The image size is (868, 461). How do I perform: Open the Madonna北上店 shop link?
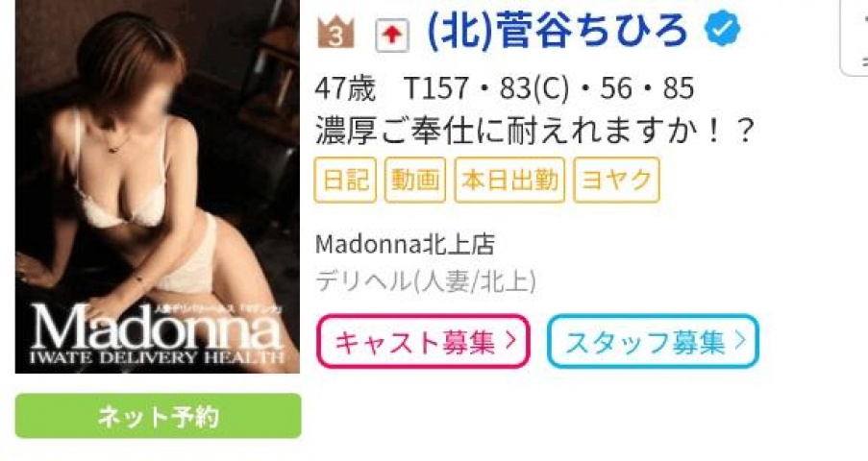point(405,245)
